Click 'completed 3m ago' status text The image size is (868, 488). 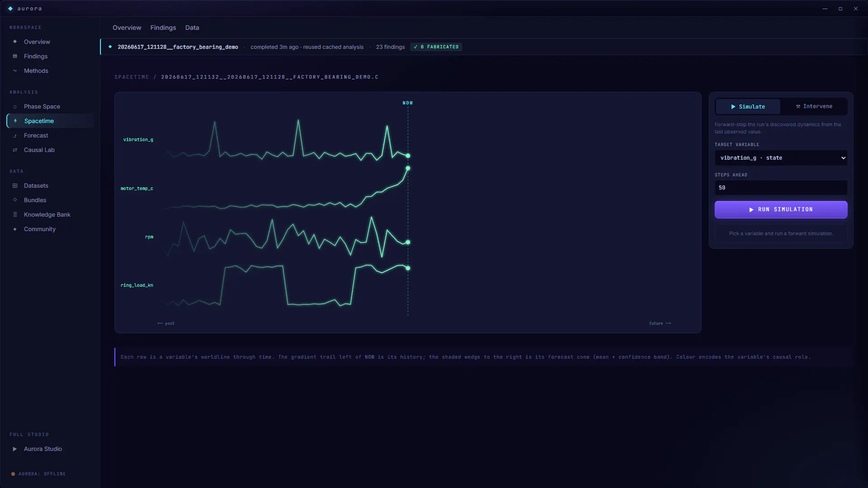274,47
